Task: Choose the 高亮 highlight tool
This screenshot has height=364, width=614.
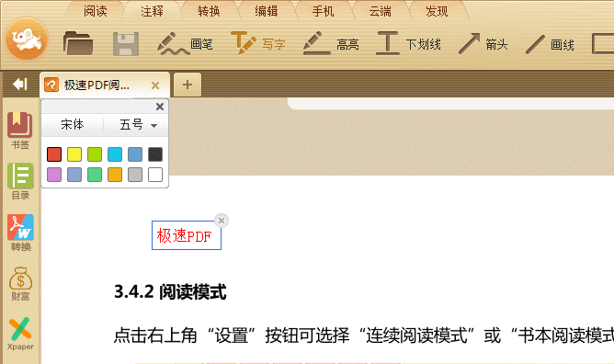Action: click(331, 43)
